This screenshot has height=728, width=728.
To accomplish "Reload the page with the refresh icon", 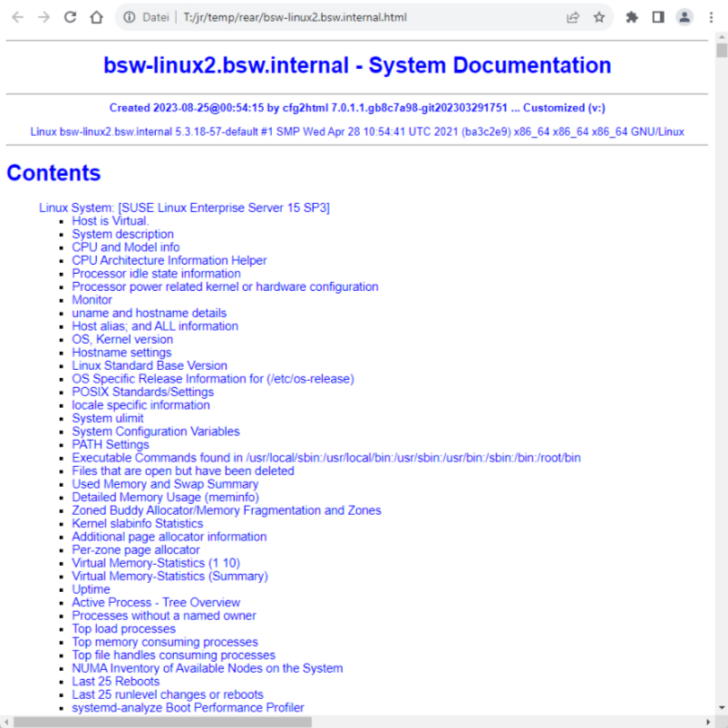I will point(70,17).
